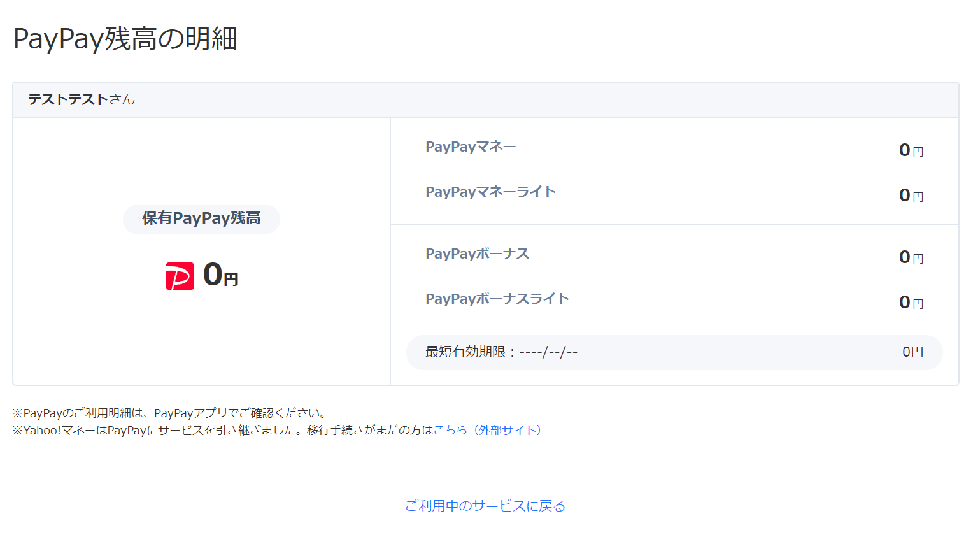Open the こちら（外部サイト）link
Image resolution: width=980 pixels, height=551 pixels.
[488, 430]
